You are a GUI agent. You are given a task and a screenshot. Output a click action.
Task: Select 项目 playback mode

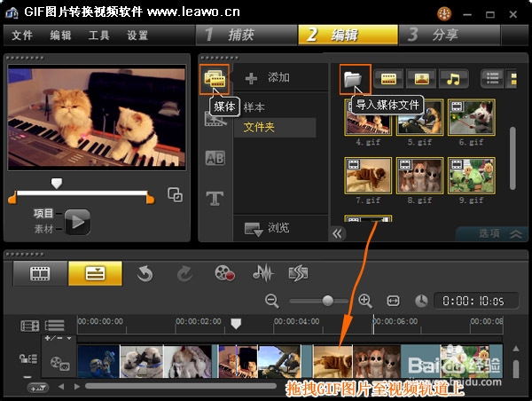coord(43,214)
